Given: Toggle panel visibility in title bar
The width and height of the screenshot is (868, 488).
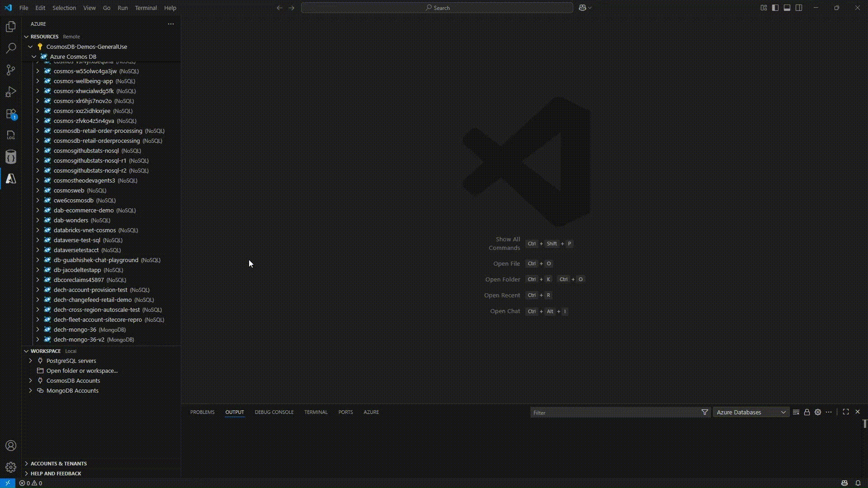Looking at the screenshot, I should pos(787,8).
